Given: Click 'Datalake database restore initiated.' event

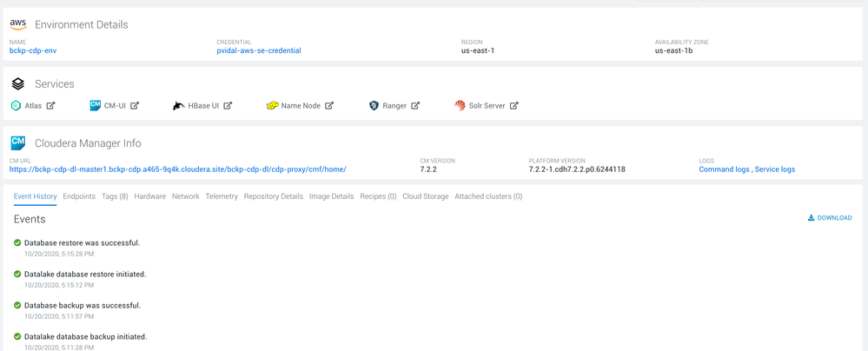Looking at the screenshot, I should click(85, 274).
